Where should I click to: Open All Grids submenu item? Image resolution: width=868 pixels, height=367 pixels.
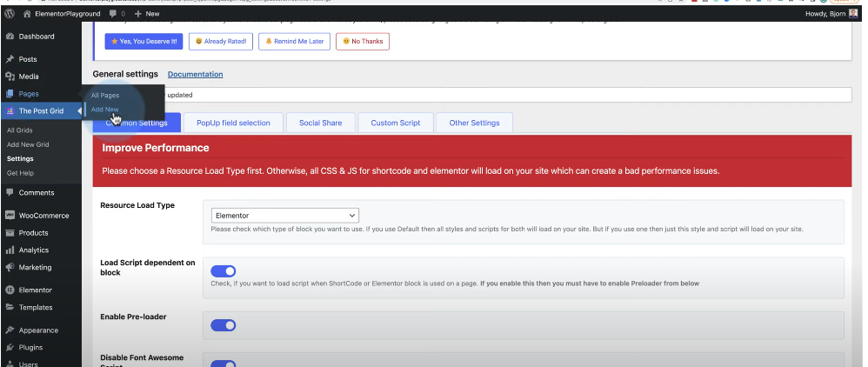(x=20, y=130)
